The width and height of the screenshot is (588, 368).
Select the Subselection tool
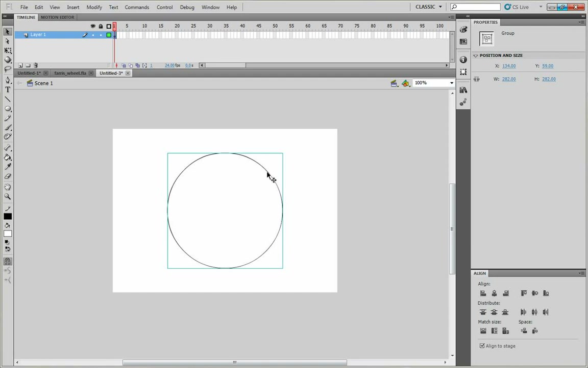coord(8,41)
